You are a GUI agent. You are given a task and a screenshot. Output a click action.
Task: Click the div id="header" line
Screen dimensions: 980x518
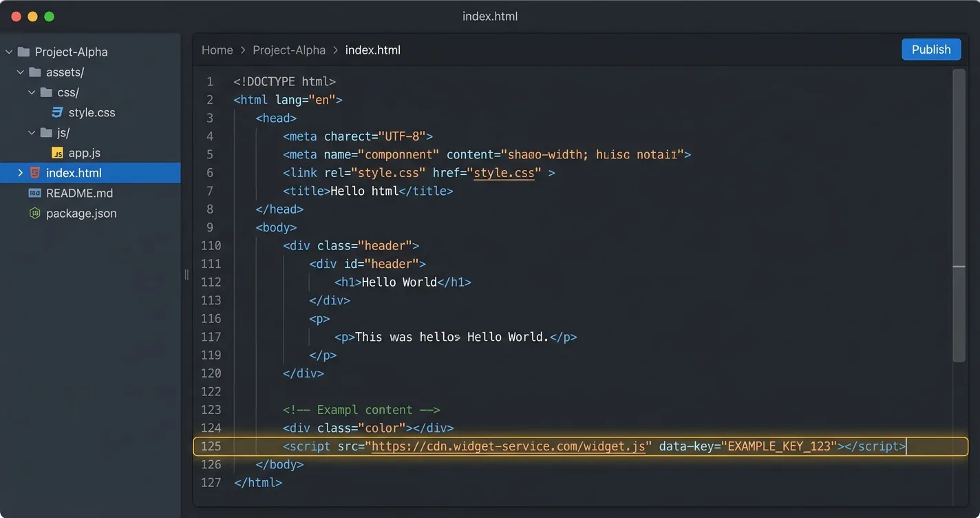click(367, 265)
